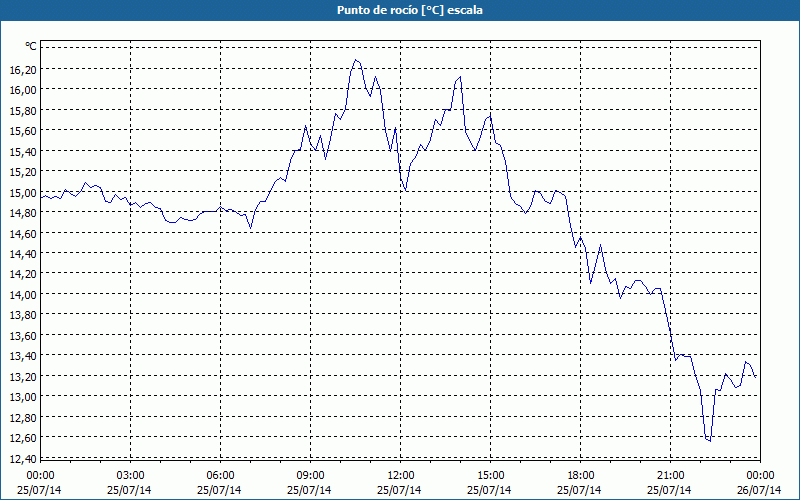800x500 pixels.
Task: Select the 13,00 y-axis label
Action: [23, 397]
